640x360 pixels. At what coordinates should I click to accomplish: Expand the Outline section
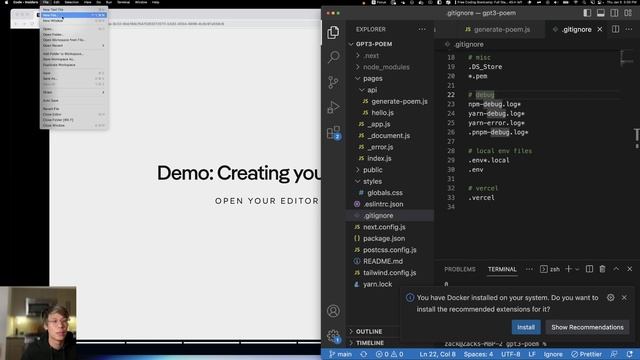[x=368, y=331]
